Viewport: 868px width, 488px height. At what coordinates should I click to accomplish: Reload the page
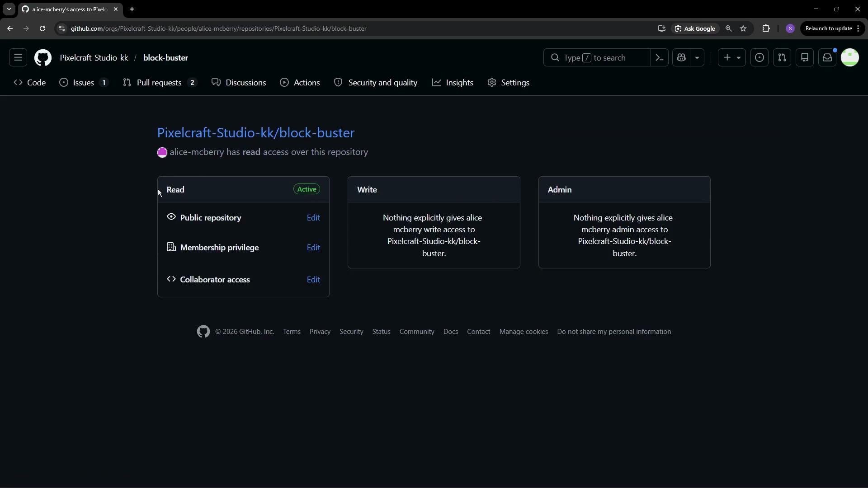click(42, 28)
